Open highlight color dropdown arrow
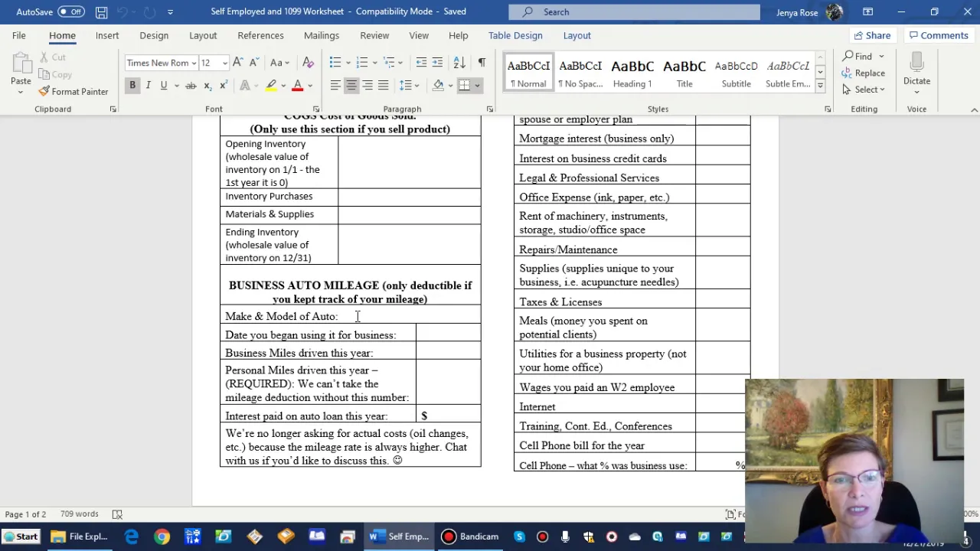This screenshot has width=980, height=551. coord(283,85)
